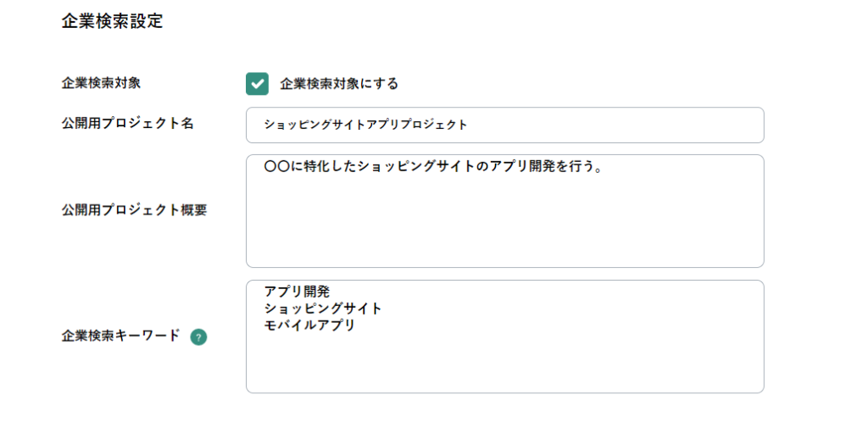Focus the 公開用プロジェクト名 input field
Viewport: 868px width, 423px height.
tap(504, 125)
